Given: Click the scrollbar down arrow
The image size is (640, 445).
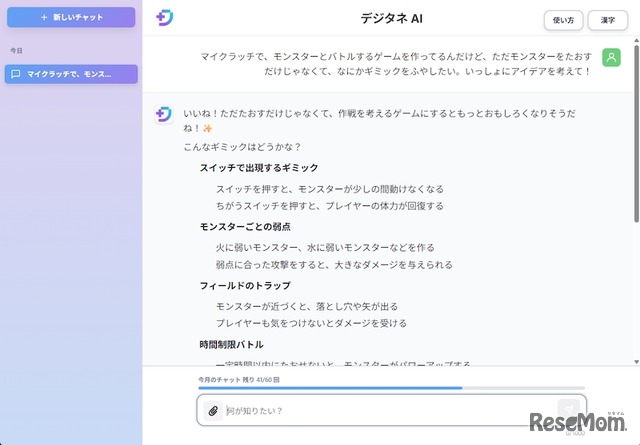Looking at the screenshot, I should 636,362.
